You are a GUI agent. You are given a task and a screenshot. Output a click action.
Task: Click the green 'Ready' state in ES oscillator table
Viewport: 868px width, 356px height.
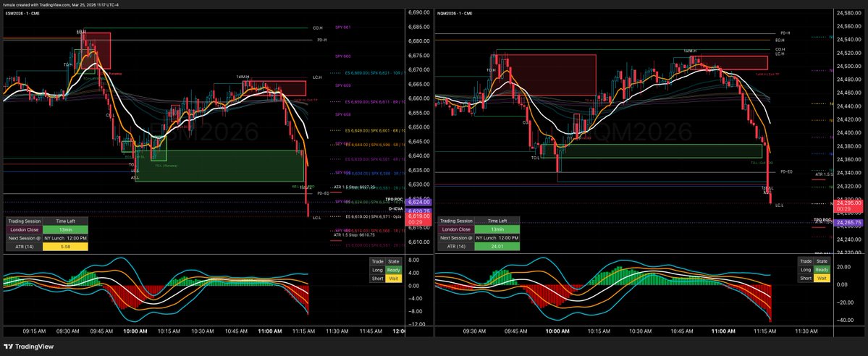click(x=394, y=270)
